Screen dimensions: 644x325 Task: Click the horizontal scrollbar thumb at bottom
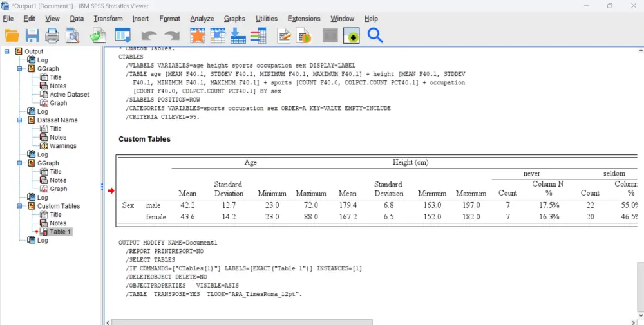(242, 322)
